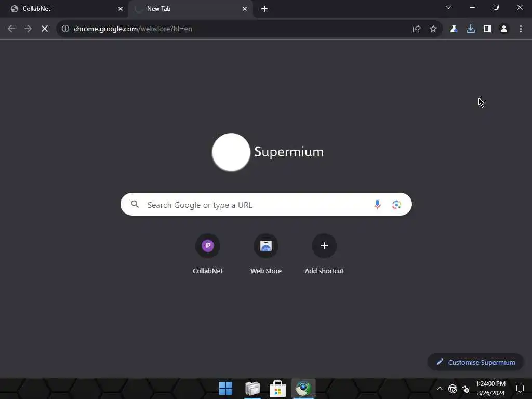
Task: Open the tab search dropdown chevron
Action: pos(448,7)
